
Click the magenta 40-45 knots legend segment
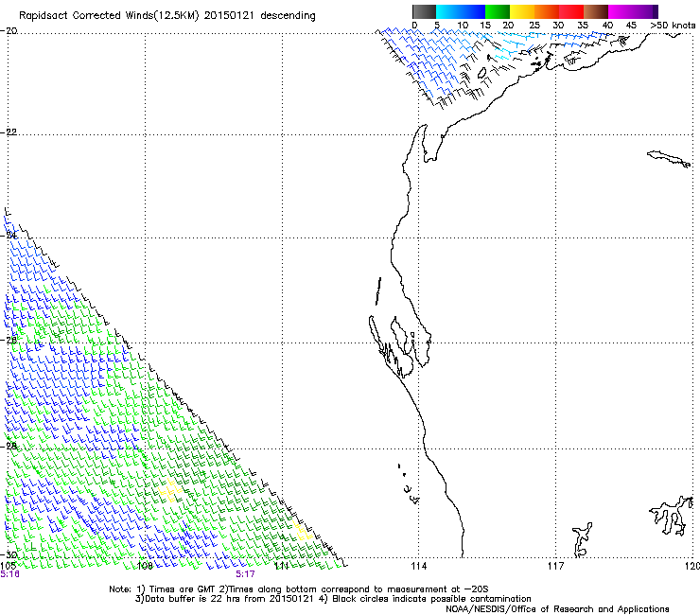tap(621, 11)
